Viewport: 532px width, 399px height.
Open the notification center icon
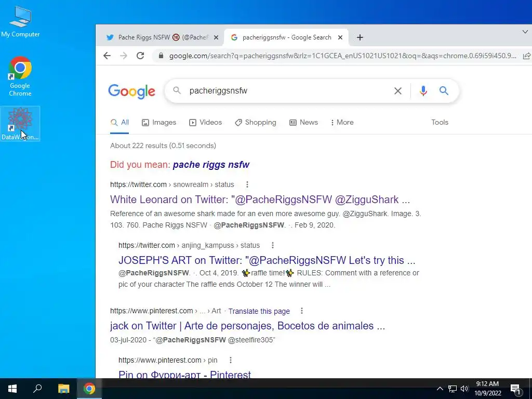(x=515, y=389)
